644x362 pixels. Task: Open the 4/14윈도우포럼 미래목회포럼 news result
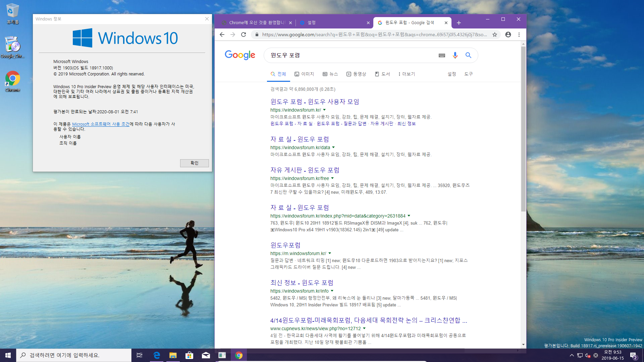click(x=369, y=320)
